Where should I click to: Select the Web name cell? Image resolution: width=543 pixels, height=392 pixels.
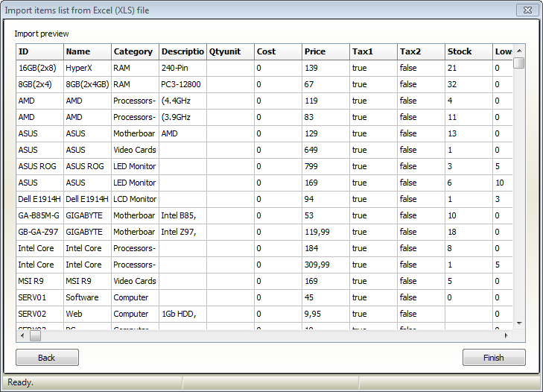(x=87, y=314)
